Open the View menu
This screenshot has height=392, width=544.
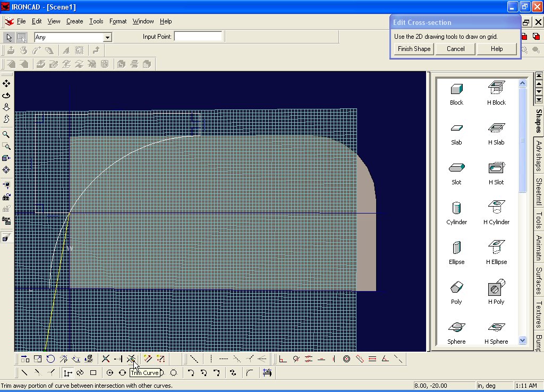click(54, 21)
